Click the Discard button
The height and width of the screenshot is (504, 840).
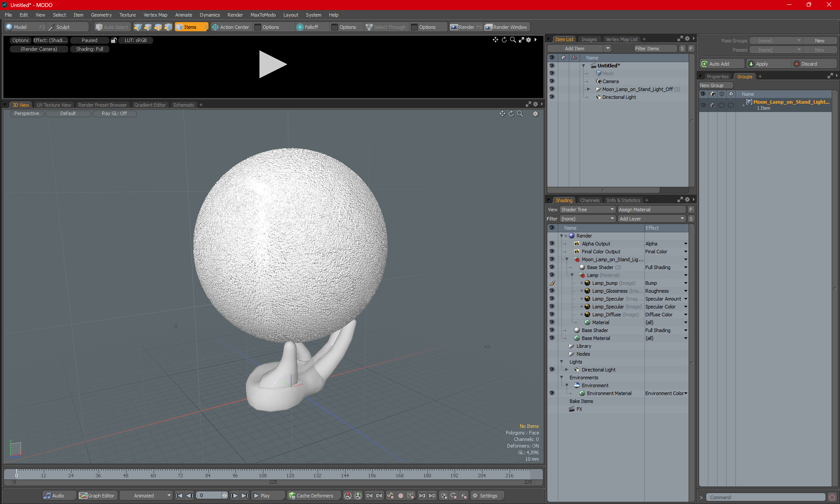[x=814, y=64]
